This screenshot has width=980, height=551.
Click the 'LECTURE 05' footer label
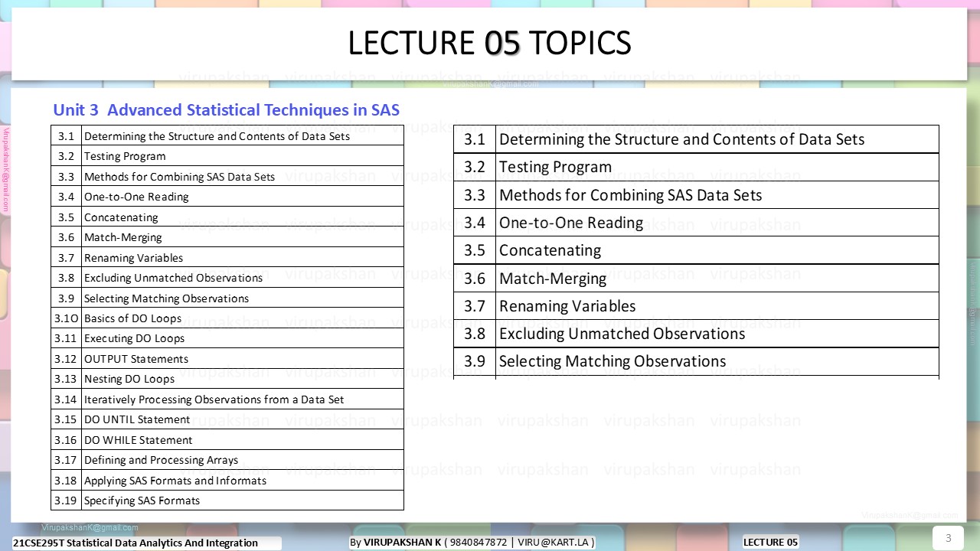point(770,542)
